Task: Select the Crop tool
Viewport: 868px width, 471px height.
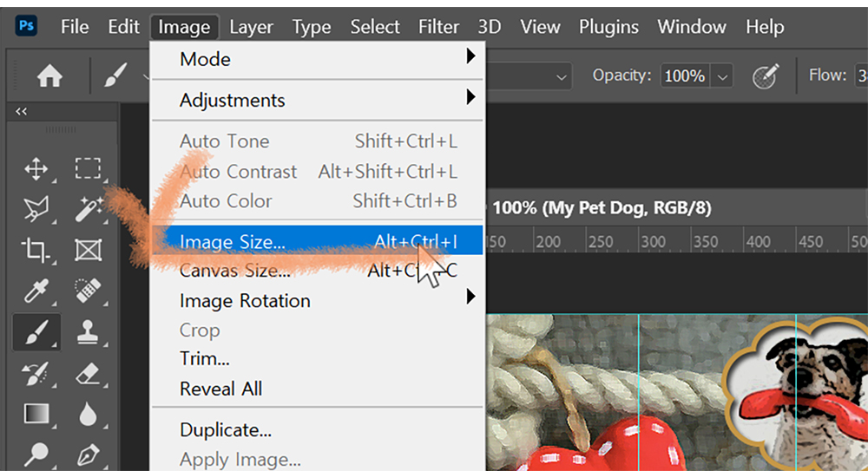Action: (x=36, y=250)
